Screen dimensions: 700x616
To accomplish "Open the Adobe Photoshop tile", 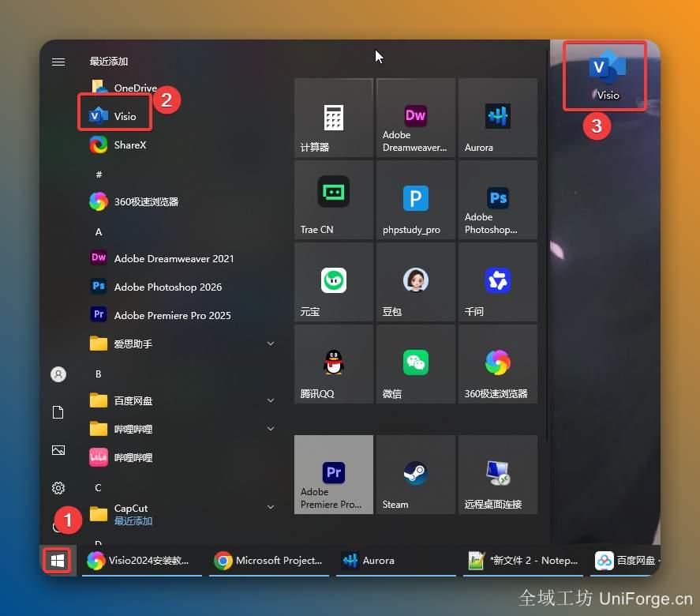I will click(498, 200).
